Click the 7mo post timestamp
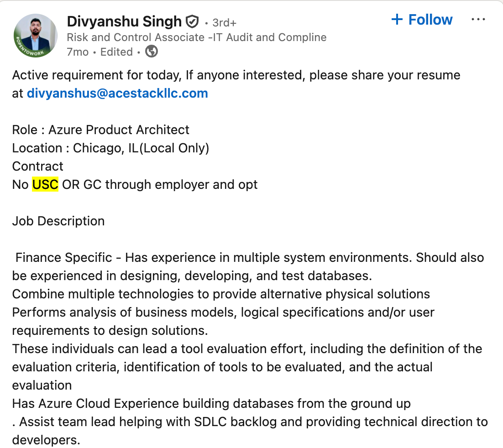The height and width of the screenshot is (448, 503). tap(78, 52)
